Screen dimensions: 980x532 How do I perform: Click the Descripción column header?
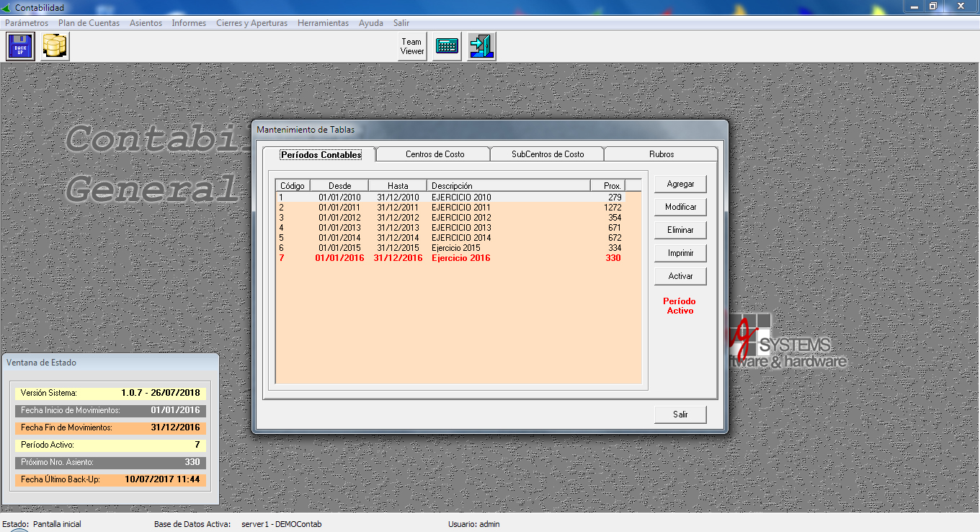[508, 186]
